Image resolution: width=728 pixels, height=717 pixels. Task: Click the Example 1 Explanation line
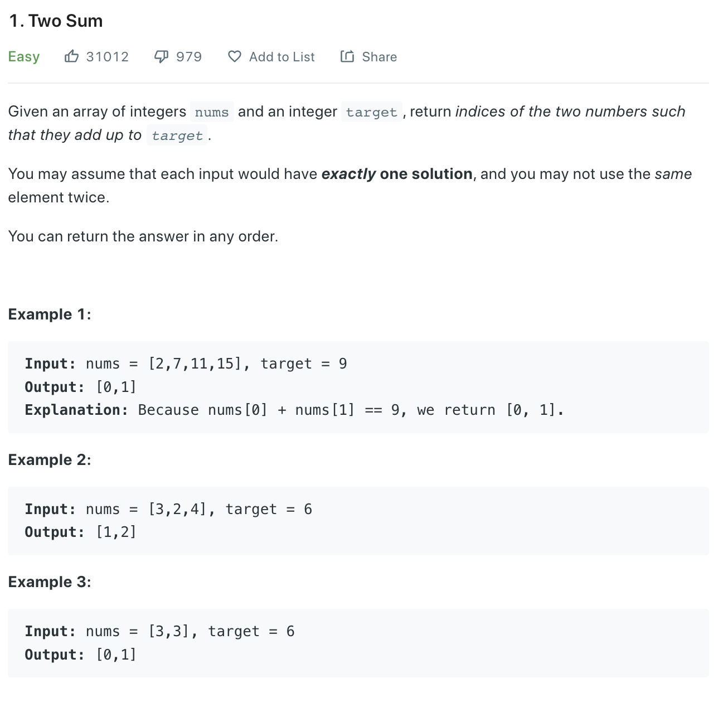click(x=294, y=410)
